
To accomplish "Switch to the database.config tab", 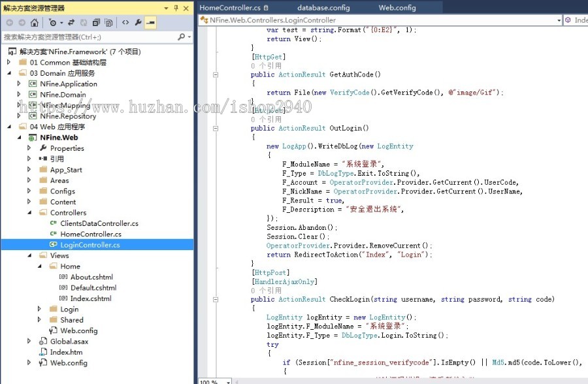I will click(x=323, y=8).
